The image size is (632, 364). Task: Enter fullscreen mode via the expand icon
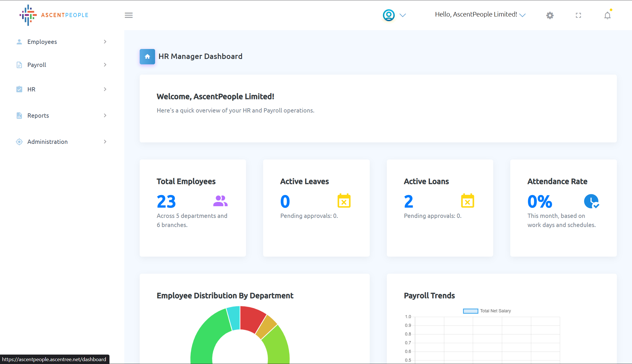click(x=578, y=15)
